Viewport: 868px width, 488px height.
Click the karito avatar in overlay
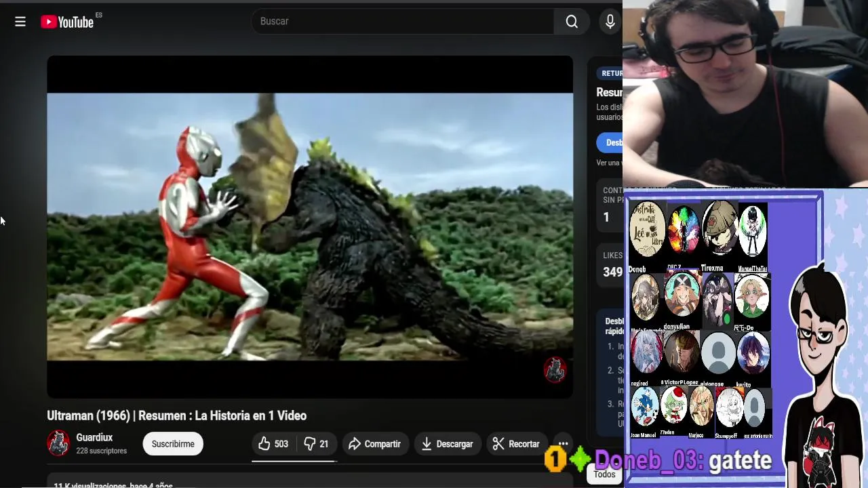(x=753, y=352)
